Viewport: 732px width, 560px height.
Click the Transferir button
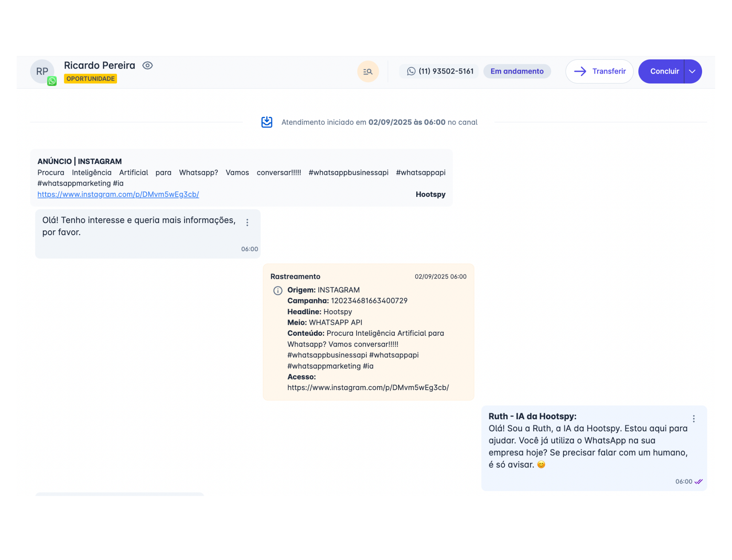pyautogui.click(x=599, y=71)
